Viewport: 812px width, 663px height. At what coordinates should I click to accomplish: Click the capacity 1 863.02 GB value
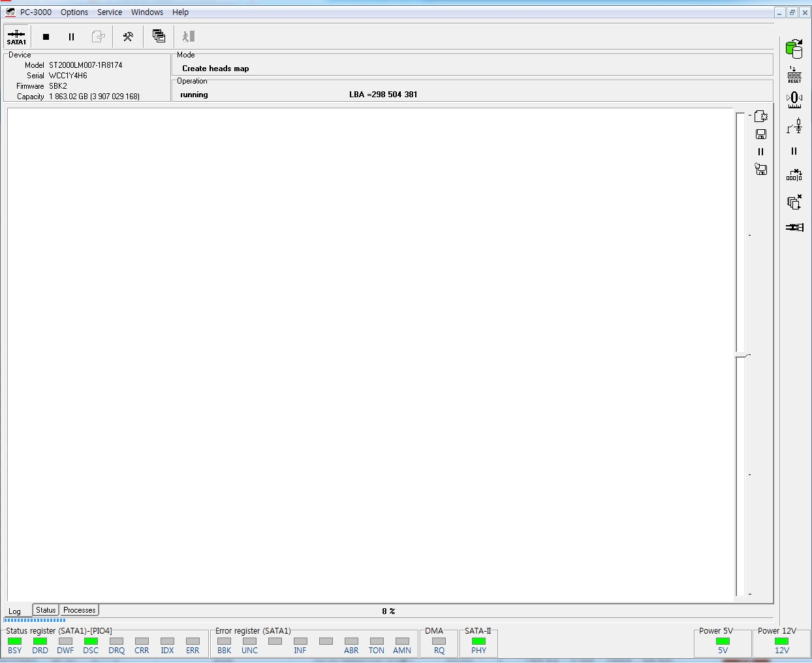click(94, 97)
